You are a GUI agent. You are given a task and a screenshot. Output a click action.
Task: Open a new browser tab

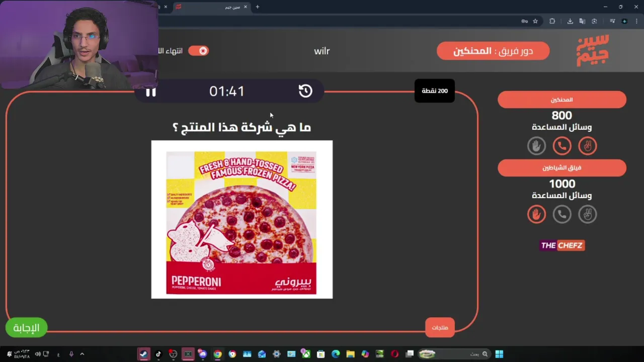pos(258,7)
